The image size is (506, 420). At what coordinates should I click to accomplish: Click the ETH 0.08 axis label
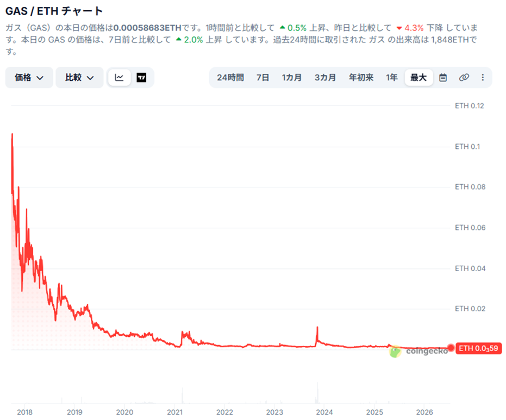coord(470,187)
